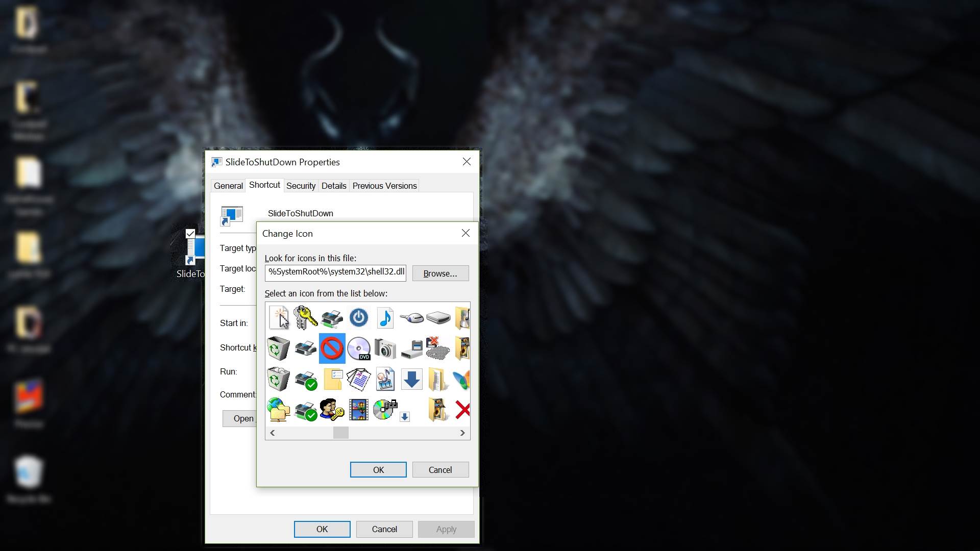This screenshot has width=980, height=551.
Task: Choose the users with key icon
Action: tap(332, 410)
